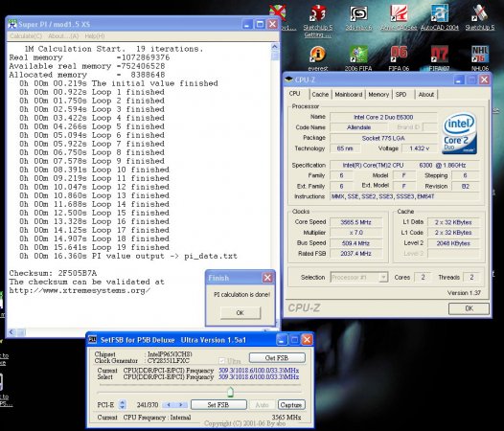Click the Level 2 cache value 2048 KBytes
This screenshot has height=431, width=504.
click(453, 243)
